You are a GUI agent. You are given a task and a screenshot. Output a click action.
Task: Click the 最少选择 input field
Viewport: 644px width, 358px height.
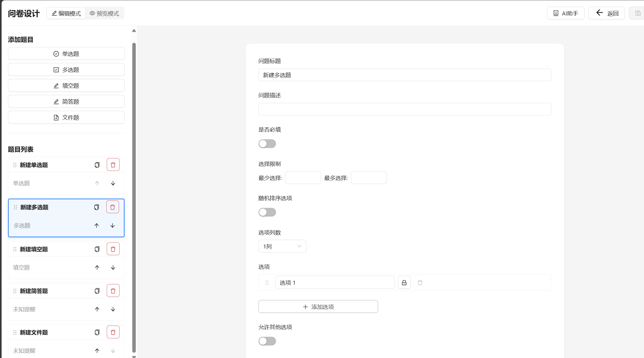click(x=303, y=178)
